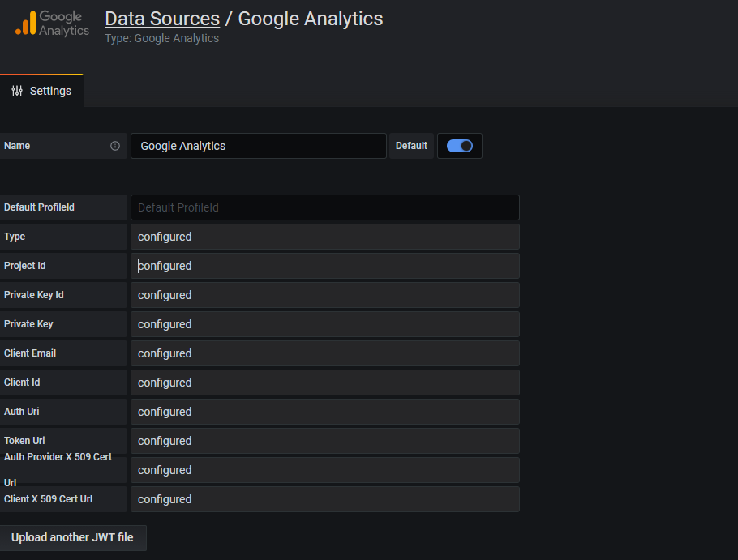Click the Client Email configured field
Viewport: 738px width, 560px height.
[324, 353]
